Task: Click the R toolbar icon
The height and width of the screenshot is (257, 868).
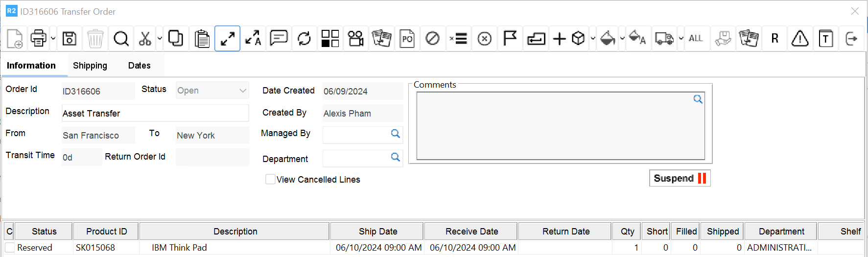Action: 774,38
